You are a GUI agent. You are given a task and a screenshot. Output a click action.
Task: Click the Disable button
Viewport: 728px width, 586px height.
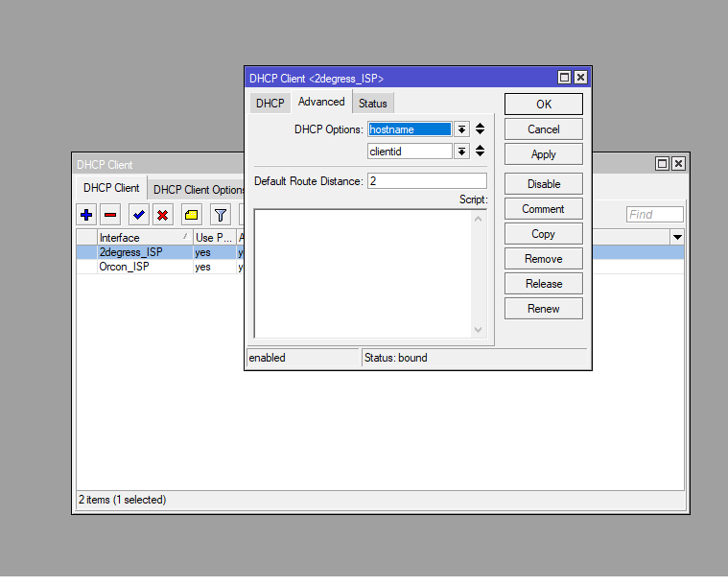click(x=544, y=184)
